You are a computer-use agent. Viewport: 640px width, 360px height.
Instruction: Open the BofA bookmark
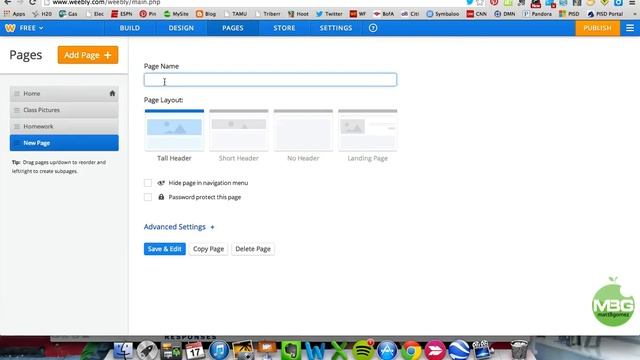tap(383, 14)
